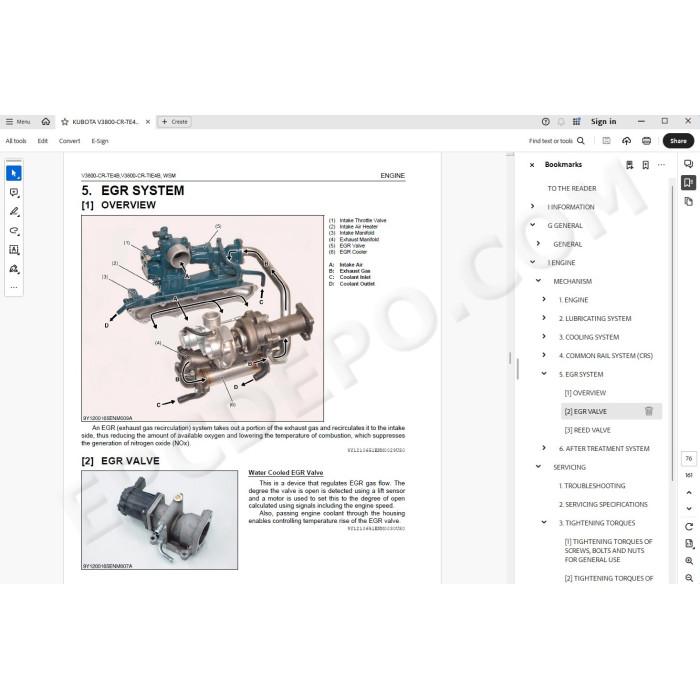Open more tools ellipsis in left toolbar

click(14, 288)
